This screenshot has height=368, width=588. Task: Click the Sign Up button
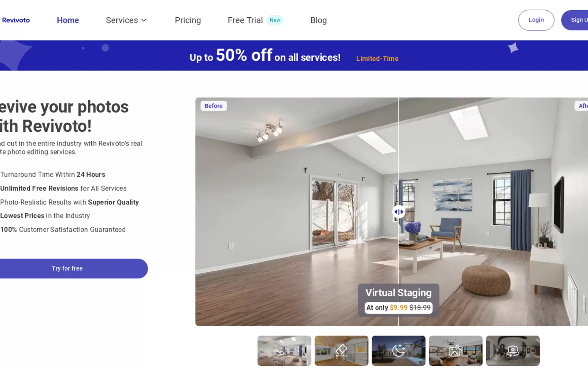point(575,20)
